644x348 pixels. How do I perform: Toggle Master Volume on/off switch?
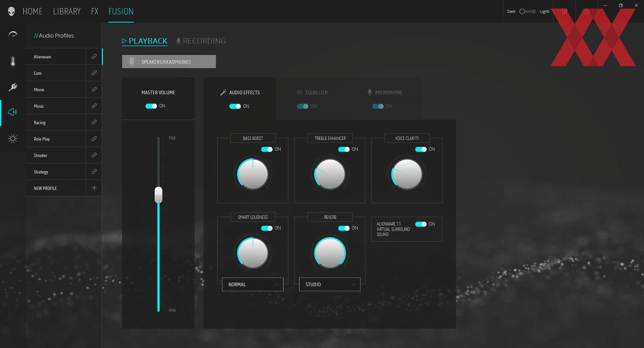click(151, 106)
